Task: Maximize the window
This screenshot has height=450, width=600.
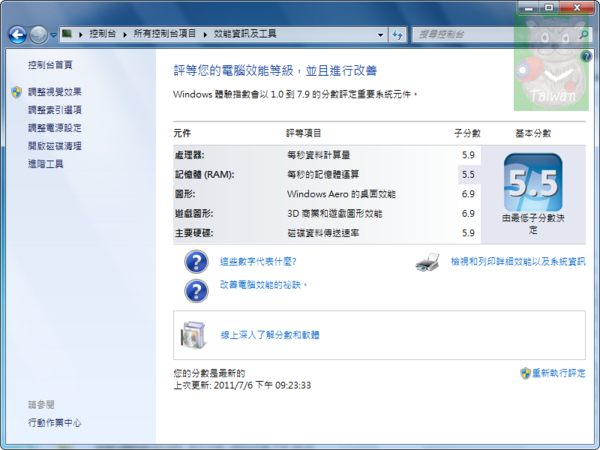Action: [549, 8]
